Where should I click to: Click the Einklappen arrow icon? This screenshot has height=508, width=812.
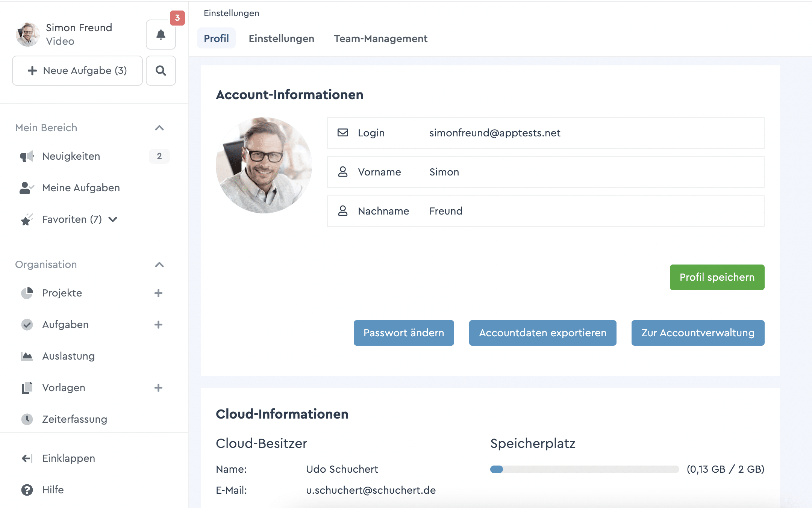[27, 458]
